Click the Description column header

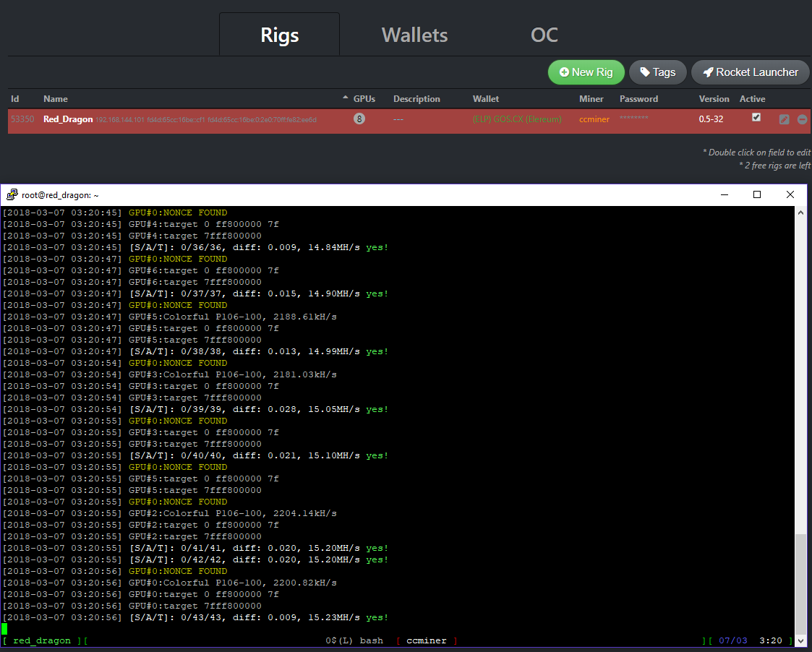click(416, 99)
